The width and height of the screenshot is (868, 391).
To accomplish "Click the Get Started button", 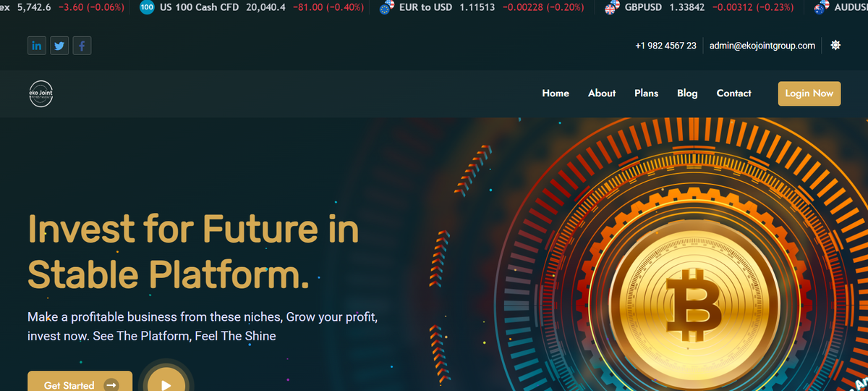I will click(x=80, y=382).
